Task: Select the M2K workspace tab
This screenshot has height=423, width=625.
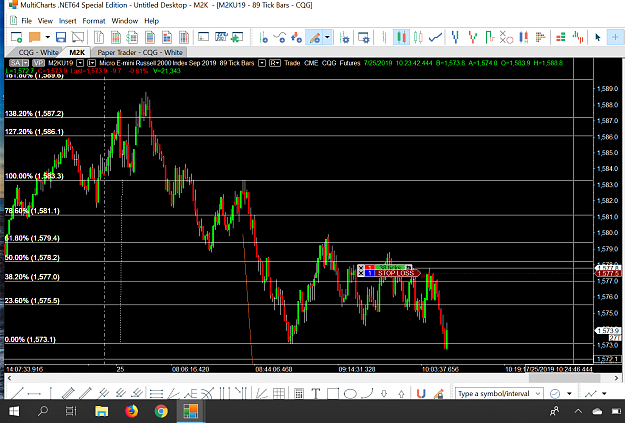Action: (x=77, y=52)
